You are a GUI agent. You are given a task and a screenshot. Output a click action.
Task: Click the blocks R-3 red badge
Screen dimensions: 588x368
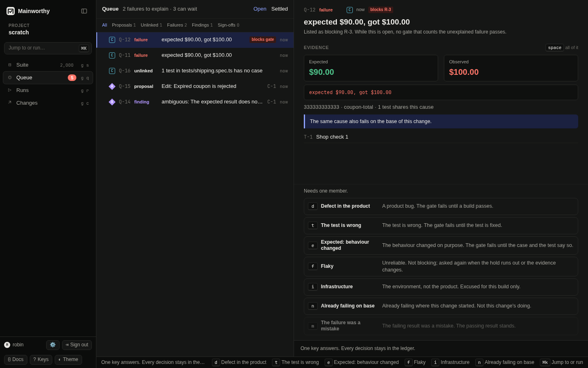381,10
